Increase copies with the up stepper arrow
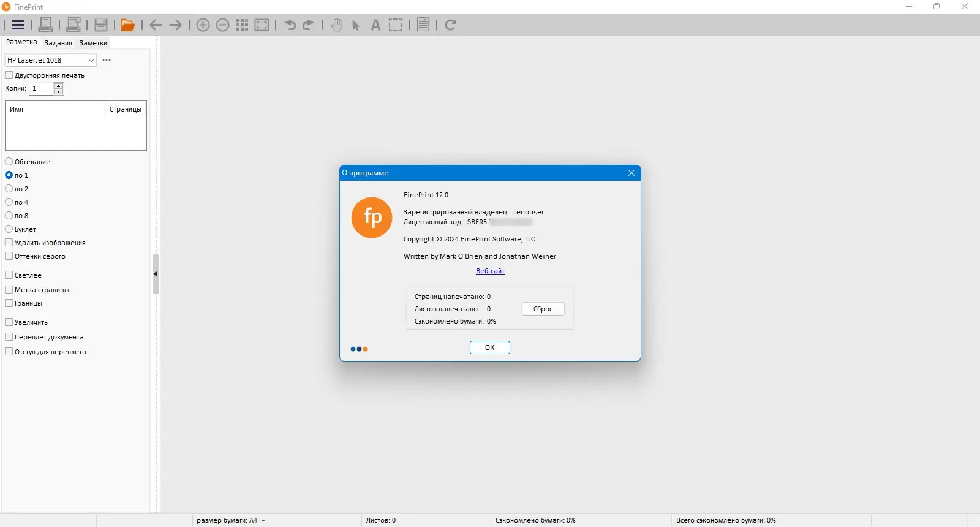 tap(59, 86)
